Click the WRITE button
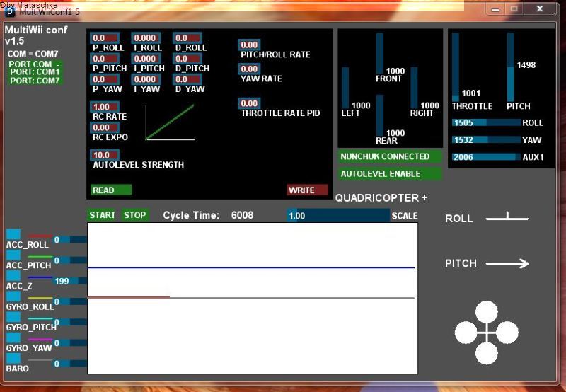 (308, 190)
